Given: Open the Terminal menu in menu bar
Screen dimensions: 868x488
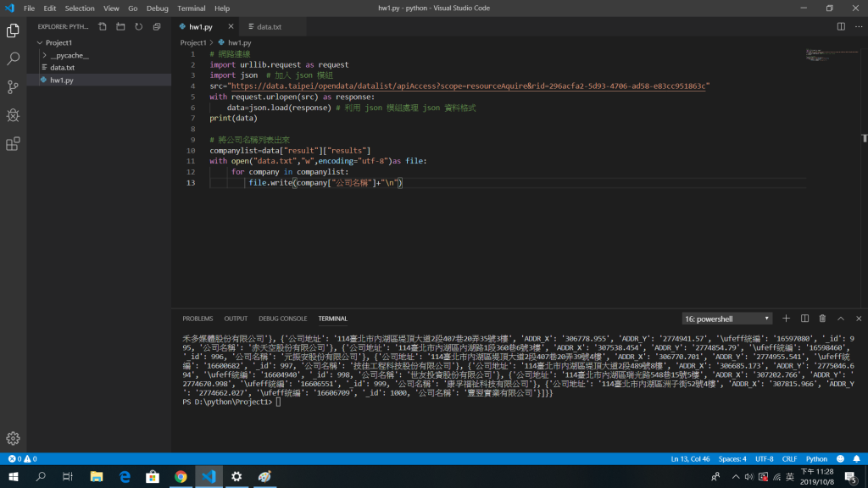Looking at the screenshot, I should [191, 8].
